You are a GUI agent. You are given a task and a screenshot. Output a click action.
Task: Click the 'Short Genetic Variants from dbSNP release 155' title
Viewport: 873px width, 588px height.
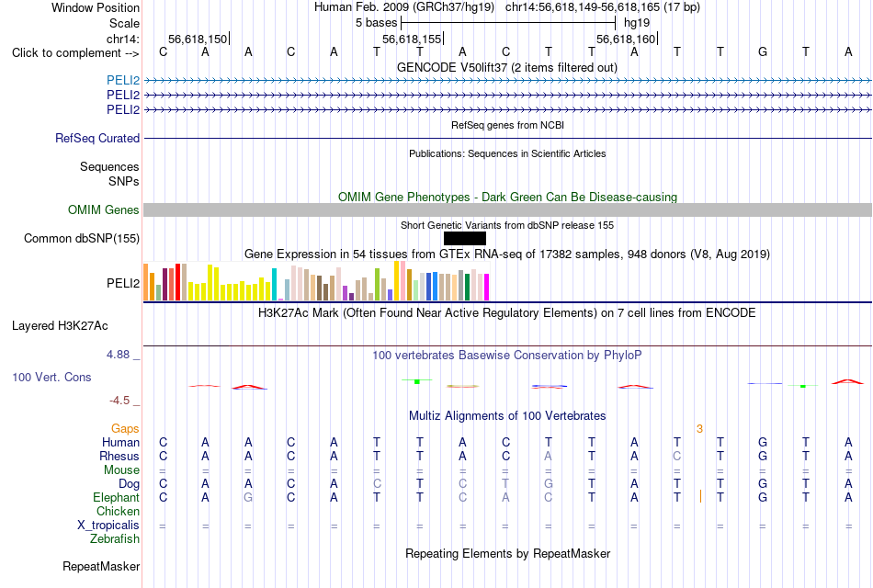507,225
